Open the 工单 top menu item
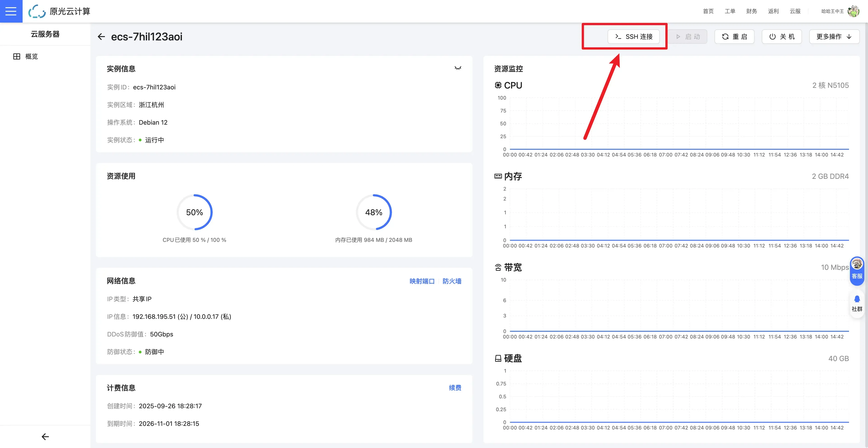Screen dimensions: 868x448 730,11
